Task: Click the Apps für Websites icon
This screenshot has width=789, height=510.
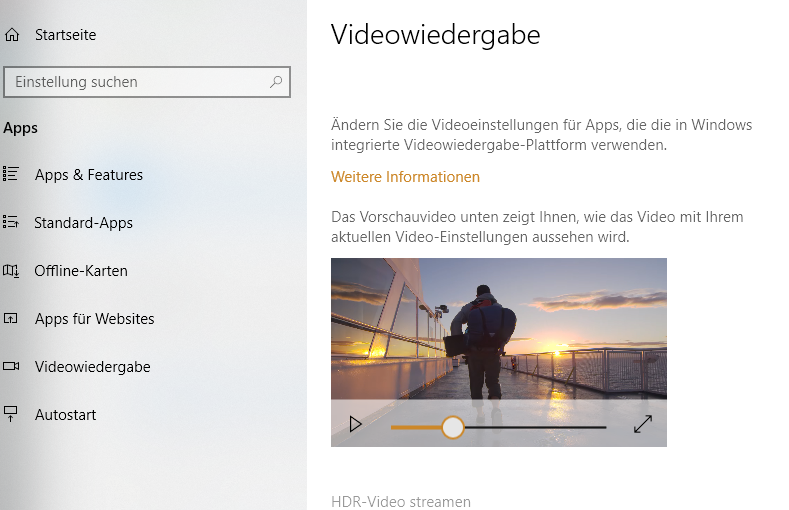Action: coord(11,318)
